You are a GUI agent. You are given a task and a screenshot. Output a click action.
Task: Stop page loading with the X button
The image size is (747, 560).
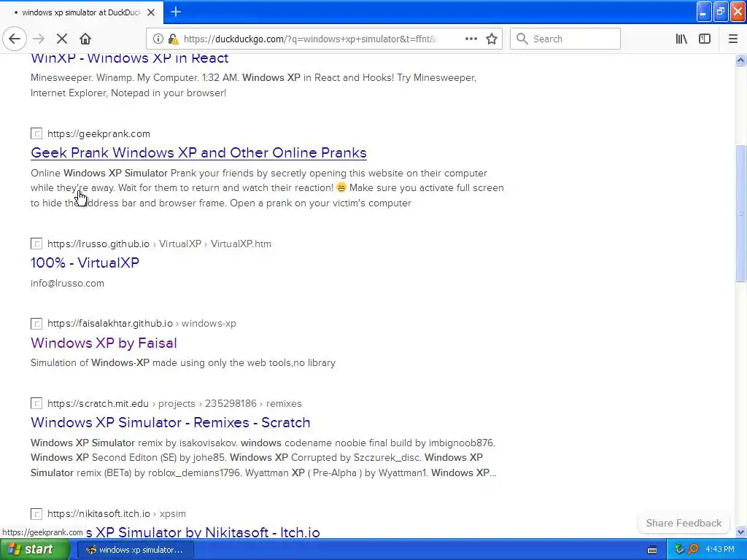click(62, 39)
